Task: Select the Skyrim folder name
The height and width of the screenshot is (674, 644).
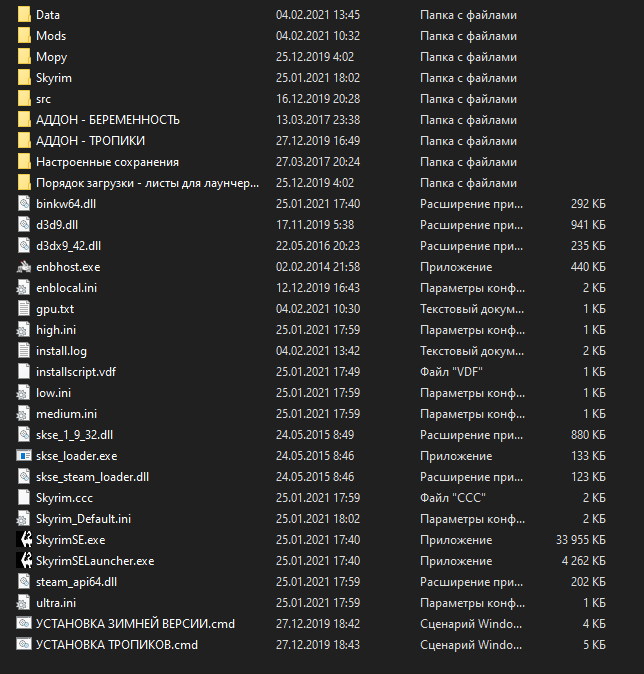Action: pos(53,78)
